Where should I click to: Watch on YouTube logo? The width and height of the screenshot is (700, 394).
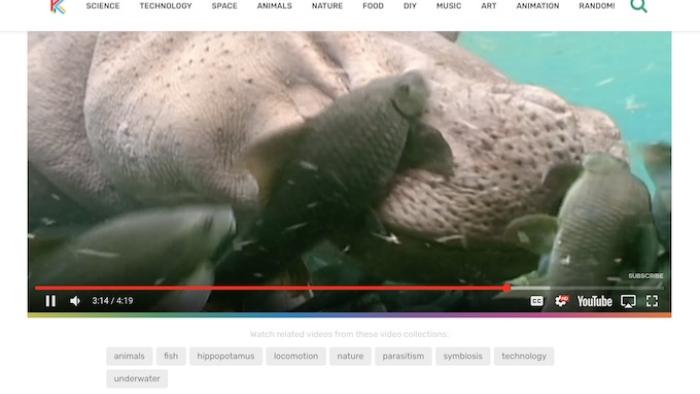point(594,302)
